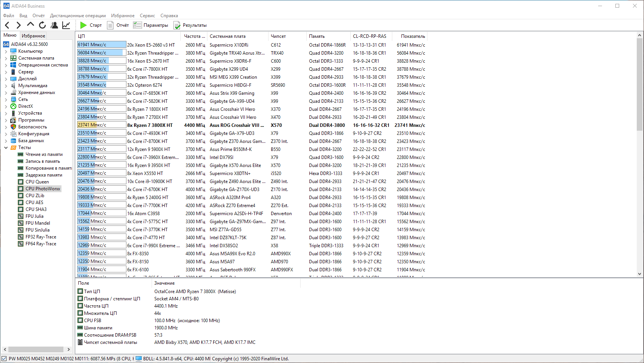The width and height of the screenshot is (644, 363).
Task: Select the highlighted 23741 Мпкс/с result bar
Action: click(102, 125)
